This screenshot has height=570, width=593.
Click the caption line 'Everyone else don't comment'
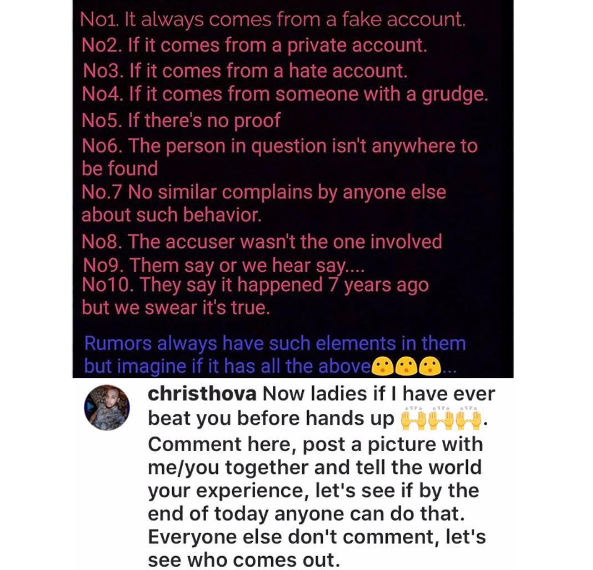tap(317, 537)
